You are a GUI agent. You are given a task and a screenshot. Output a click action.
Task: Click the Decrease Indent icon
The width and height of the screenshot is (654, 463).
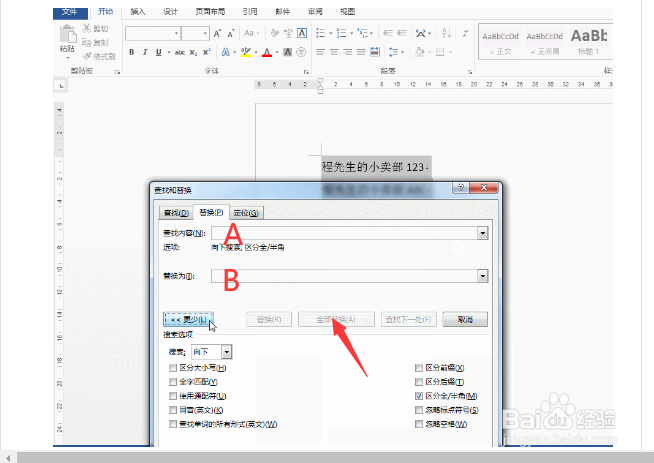pyautogui.click(x=388, y=33)
